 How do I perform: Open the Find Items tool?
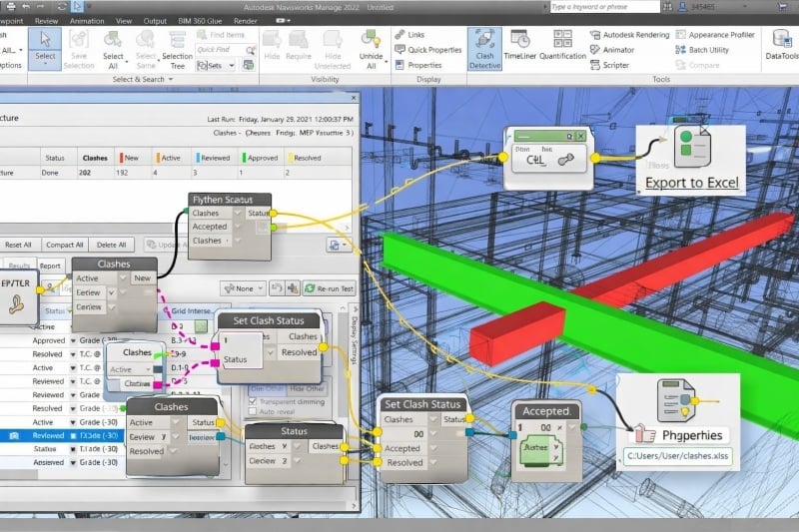coord(221,35)
